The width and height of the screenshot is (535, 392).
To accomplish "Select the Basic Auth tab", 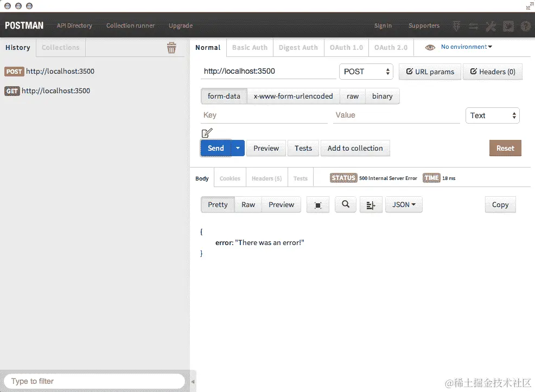I will (250, 47).
